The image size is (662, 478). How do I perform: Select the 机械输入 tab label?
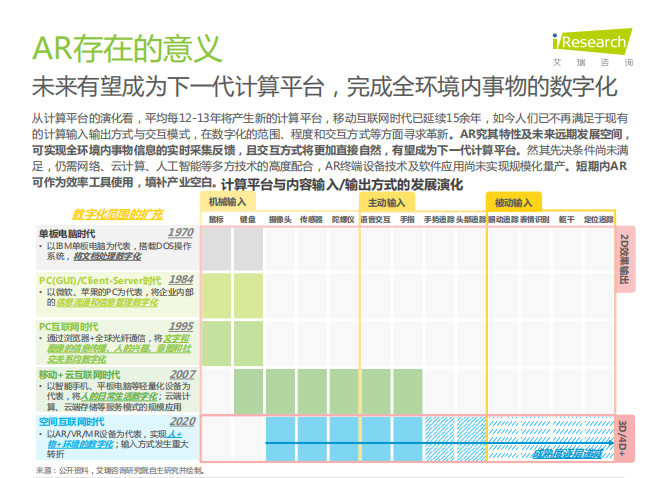coord(228,202)
